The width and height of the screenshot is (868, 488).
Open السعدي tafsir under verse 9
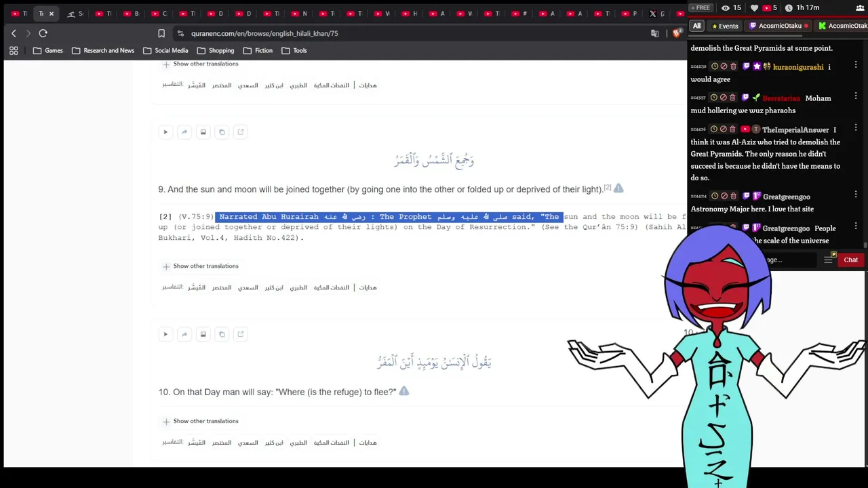point(248,287)
